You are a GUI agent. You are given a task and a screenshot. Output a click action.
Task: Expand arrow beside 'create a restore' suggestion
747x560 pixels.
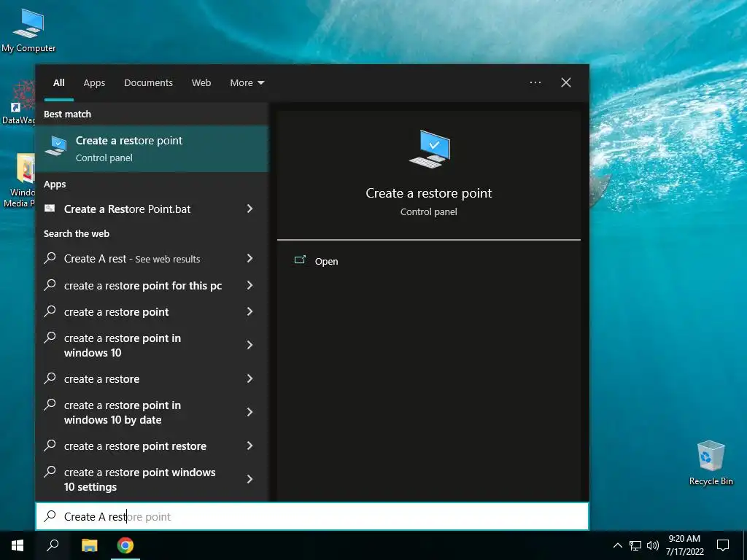pos(250,378)
